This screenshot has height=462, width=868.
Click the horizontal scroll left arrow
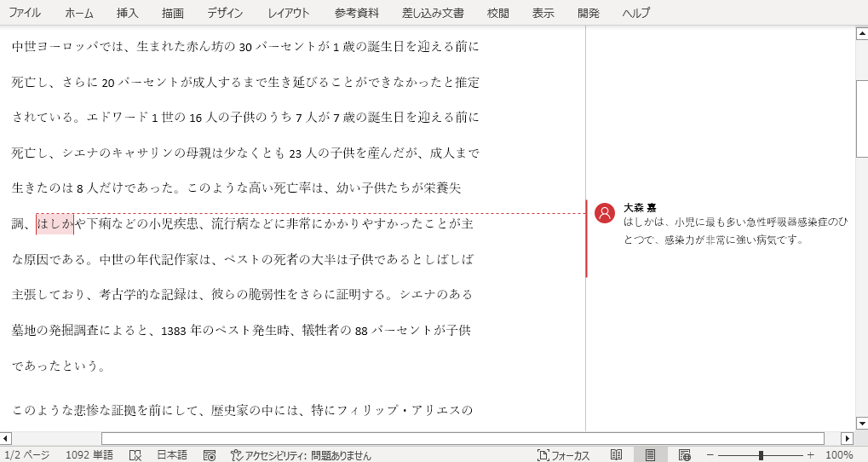tap(5, 439)
